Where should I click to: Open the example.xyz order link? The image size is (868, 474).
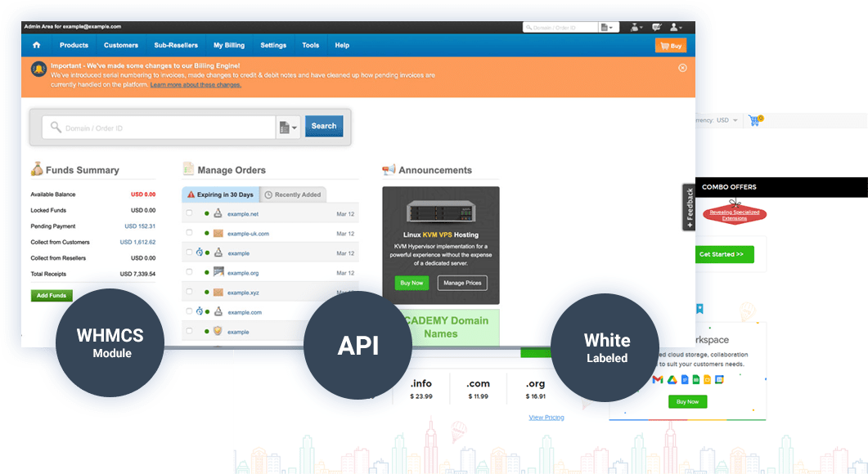243,293
